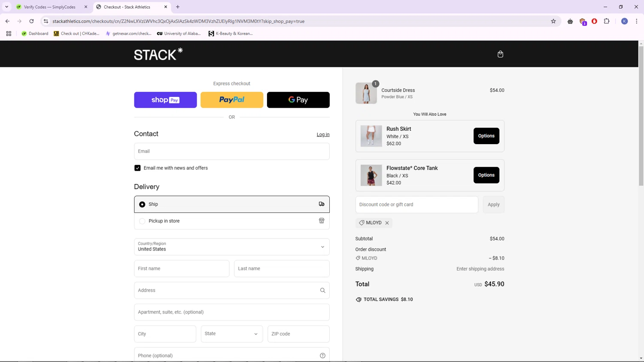This screenshot has height=362, width=644.
Task: Click the phone field help question icon
Action: (322, 356)
